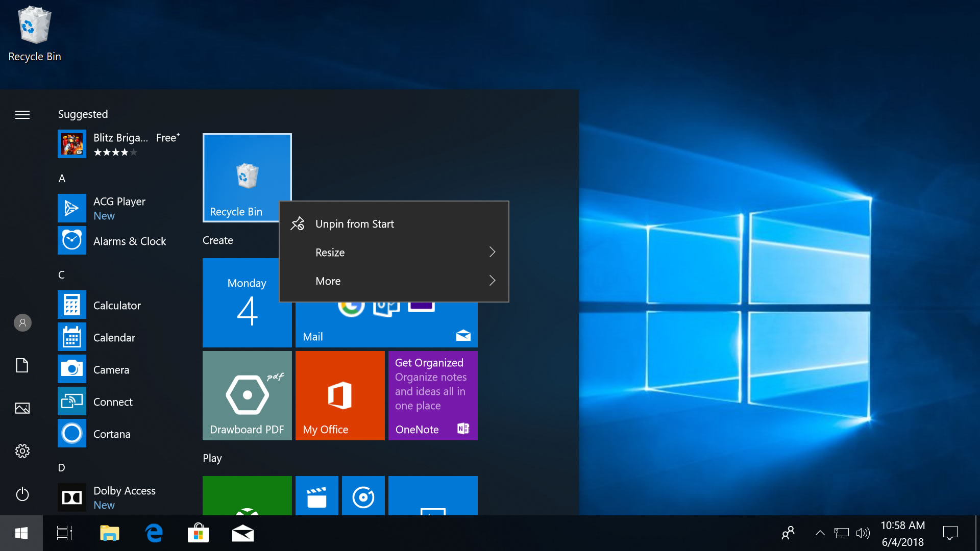
Task: Click the user account button
Action: (x=22, y=322)
